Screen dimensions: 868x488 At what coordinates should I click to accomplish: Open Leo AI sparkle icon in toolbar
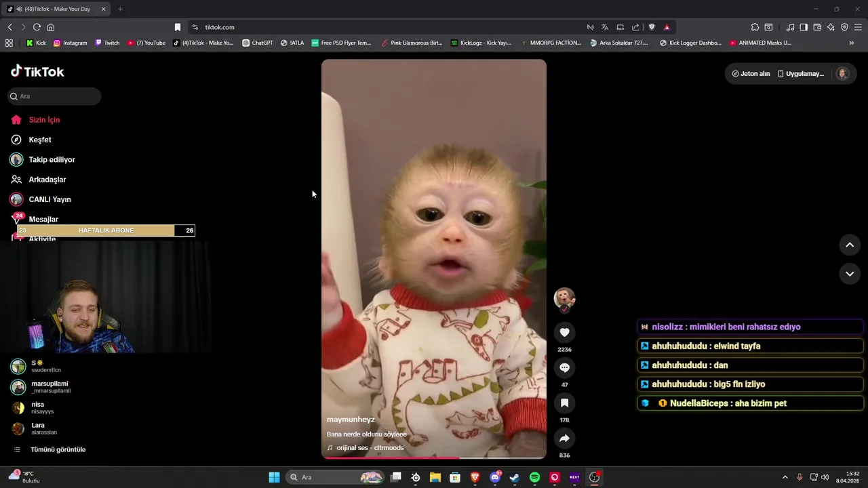click(831, 27)
